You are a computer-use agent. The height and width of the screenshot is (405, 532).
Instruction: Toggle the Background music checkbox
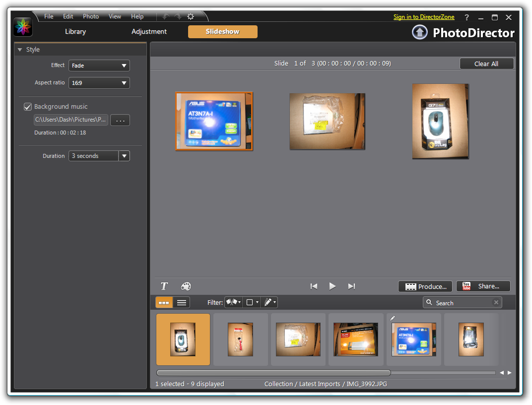[x=28, y=107]
